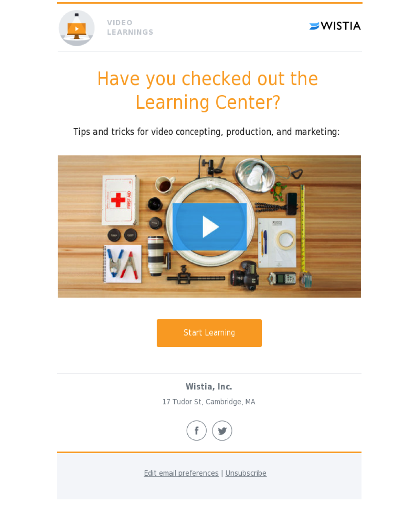Play the Learning Center video
420x510 pixels.
pos(209,227)
